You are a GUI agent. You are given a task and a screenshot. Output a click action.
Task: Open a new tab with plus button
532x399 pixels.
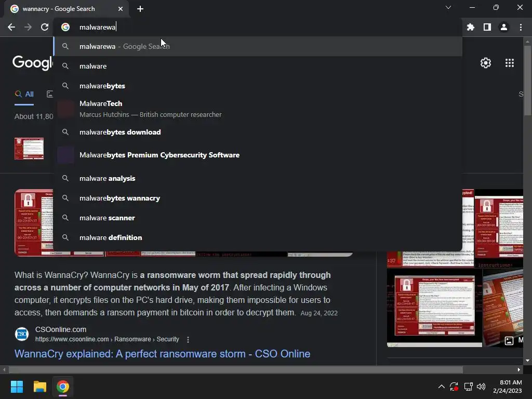coord(140,9)
